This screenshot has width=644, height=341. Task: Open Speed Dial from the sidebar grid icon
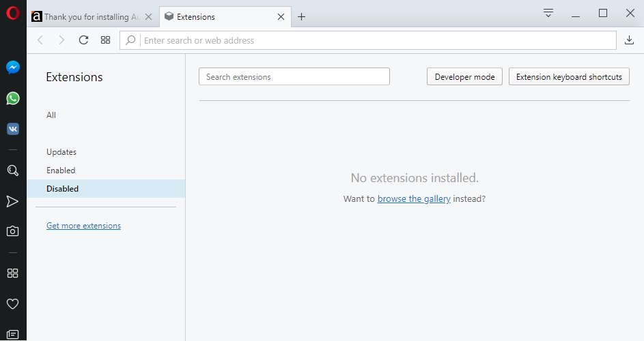click(13, 273)
